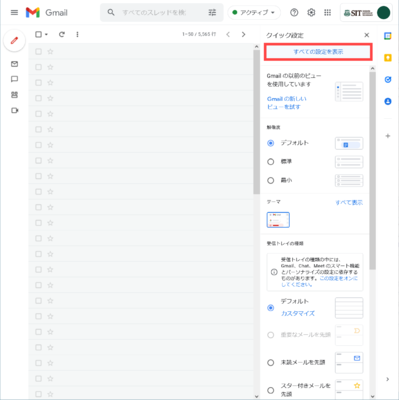Open the Help question mark icon
This screenshot has width=399, height=400.
294,13
